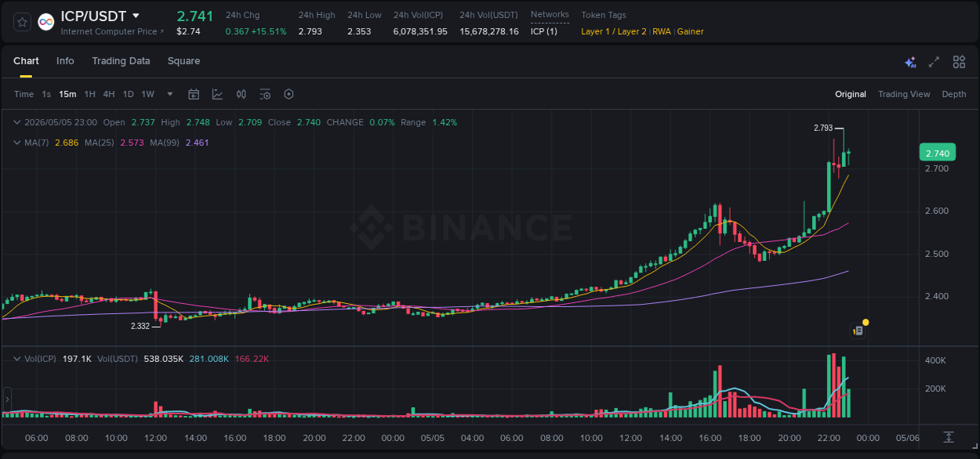
Task: Click the 2.332 low price marker
Action: (x=140, y=326)
